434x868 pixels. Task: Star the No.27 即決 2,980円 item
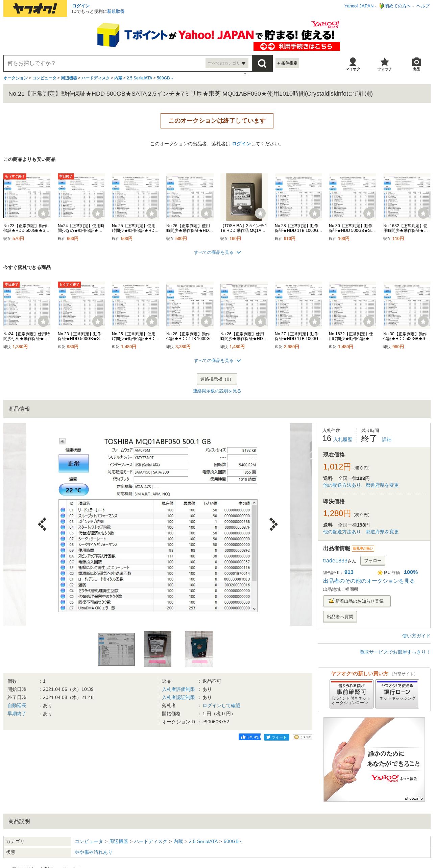(x=315, y=321)
